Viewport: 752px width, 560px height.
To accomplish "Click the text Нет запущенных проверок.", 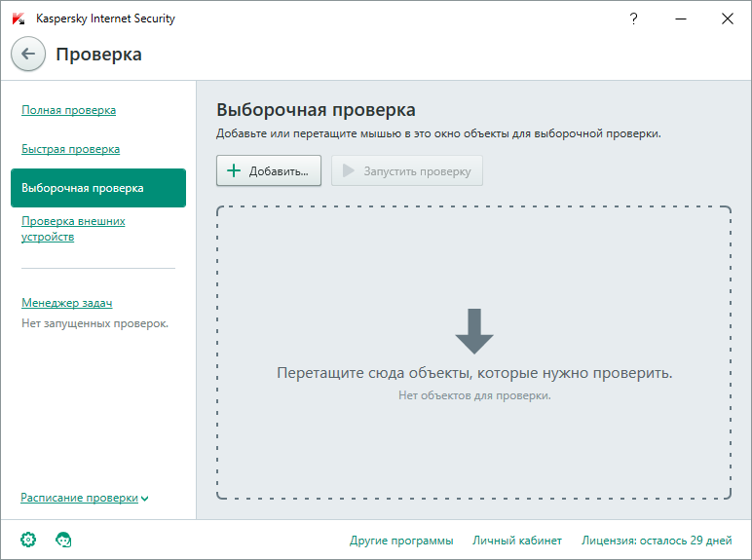I will coord(94,323).
